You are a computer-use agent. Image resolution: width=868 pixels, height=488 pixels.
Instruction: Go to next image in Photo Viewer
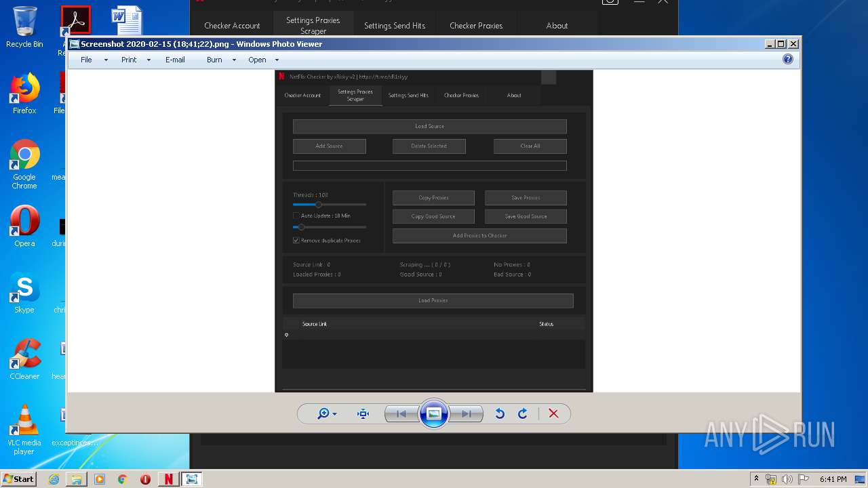[467, 413]
